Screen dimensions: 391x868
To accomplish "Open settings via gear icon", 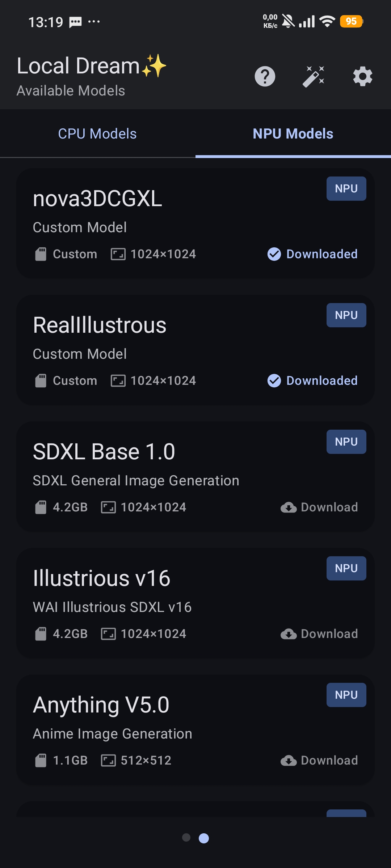I will [x=363, y=76].
